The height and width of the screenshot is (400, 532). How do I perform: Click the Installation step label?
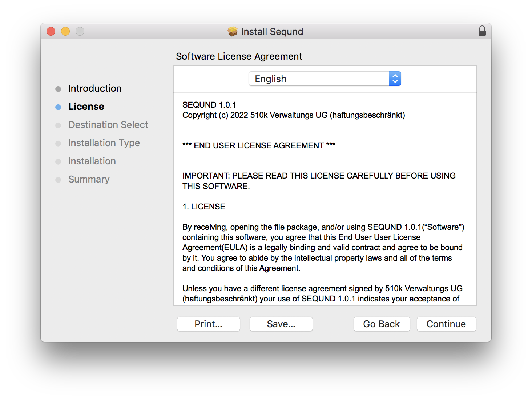coord(92,161)
